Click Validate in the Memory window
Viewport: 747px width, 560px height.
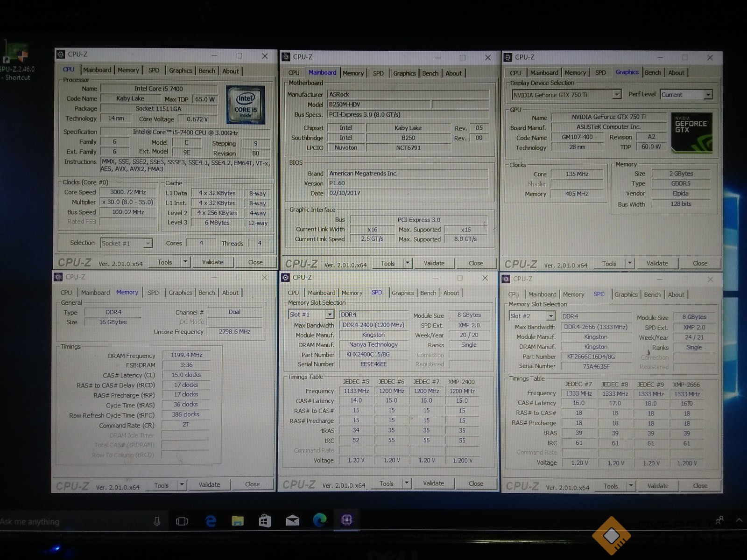[x=209, y=484]
